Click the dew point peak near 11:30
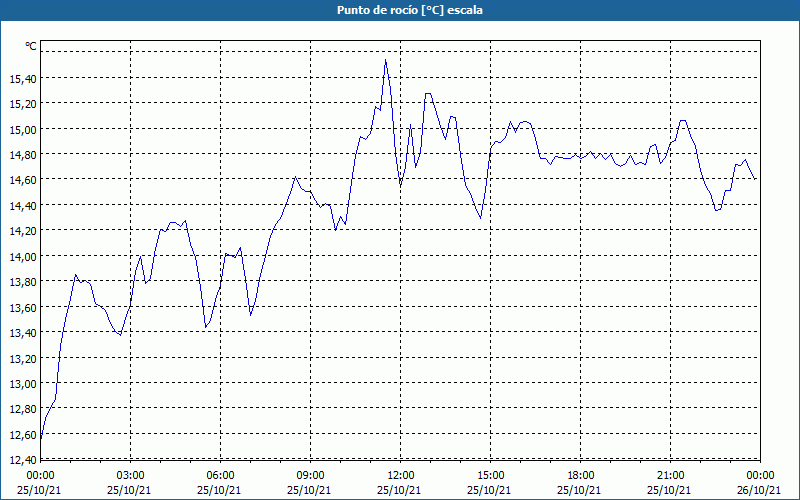The height and width of the screenshot is (500, 800). point(385,60)
